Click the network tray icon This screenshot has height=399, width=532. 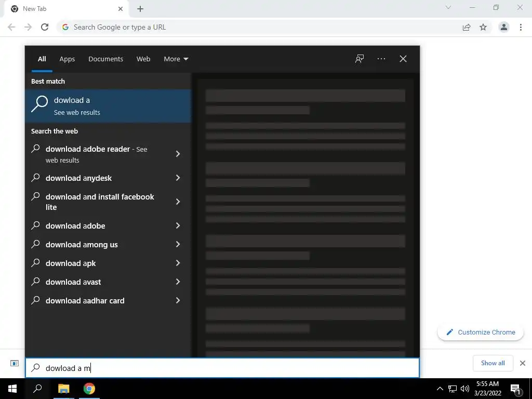[x=453, y=389]
